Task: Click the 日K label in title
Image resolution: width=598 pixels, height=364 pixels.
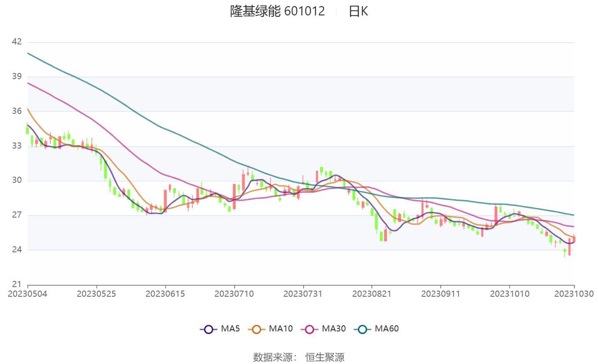Action: [x=358, y=11]
